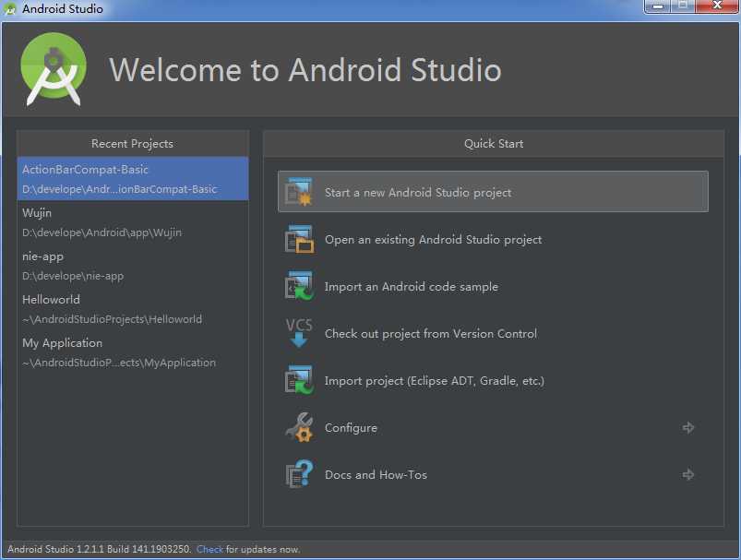The image size is (741, 560).
Task: Open recent project Wujin
Action: (x=133, y=222)
